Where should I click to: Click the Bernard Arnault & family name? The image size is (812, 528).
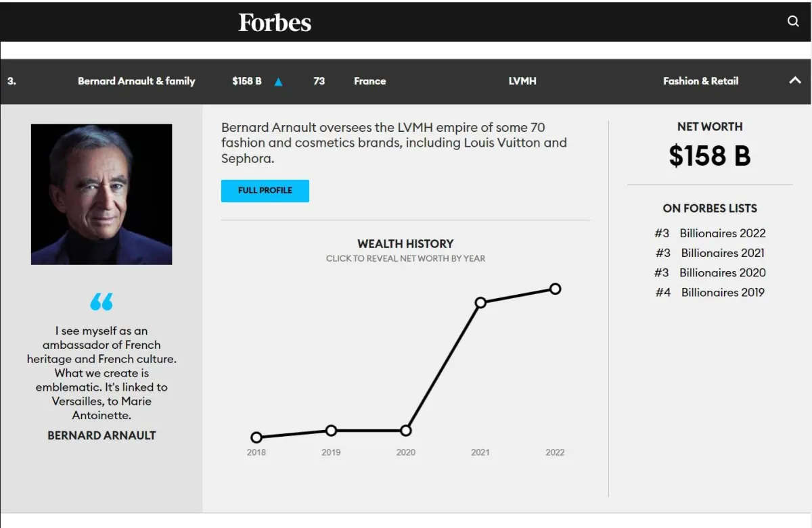(x=136, y=81)
